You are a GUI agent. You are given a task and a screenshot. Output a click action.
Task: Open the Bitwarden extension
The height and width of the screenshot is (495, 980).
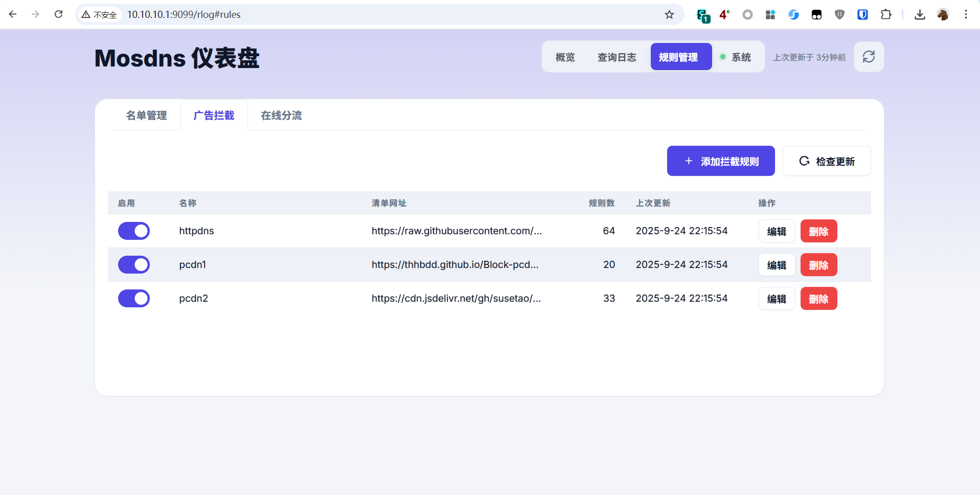tap(862, 14)
